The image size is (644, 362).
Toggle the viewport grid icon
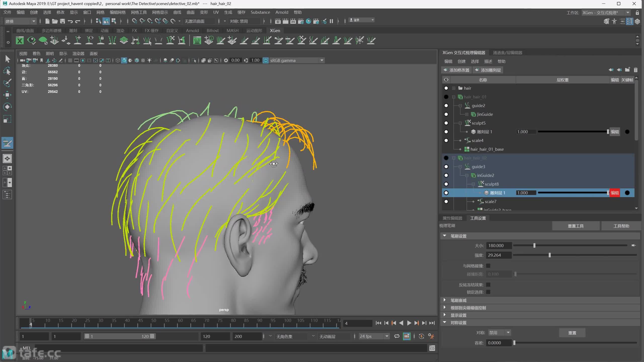[x=70, y=60]
